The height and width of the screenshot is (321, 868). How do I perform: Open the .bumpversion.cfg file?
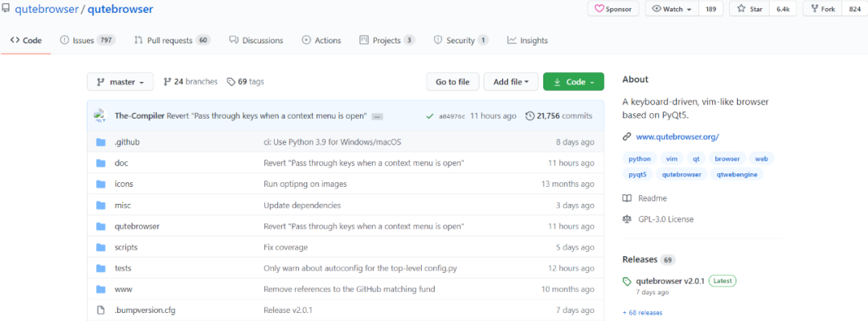click(145, 310)
